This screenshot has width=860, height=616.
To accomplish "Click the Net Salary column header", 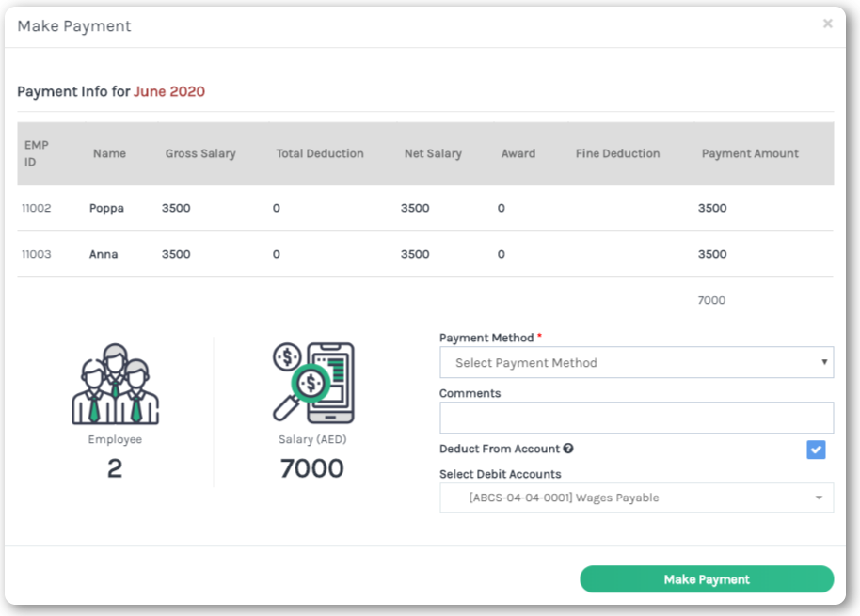I will point(433,153).
